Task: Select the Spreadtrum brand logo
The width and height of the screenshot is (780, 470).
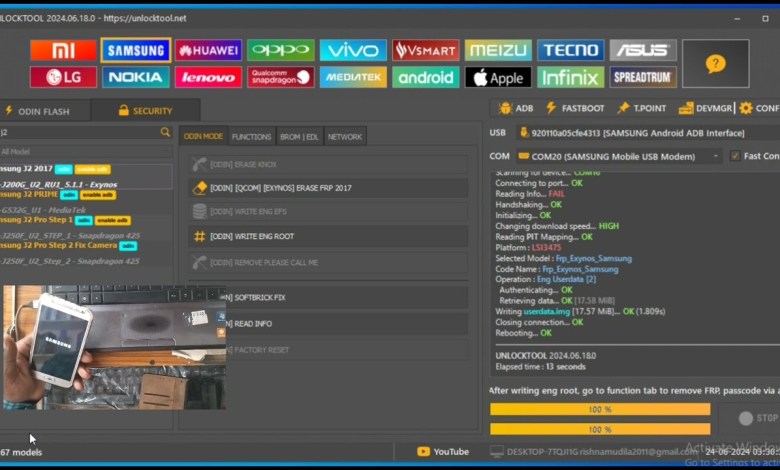Action: [643, 77]
